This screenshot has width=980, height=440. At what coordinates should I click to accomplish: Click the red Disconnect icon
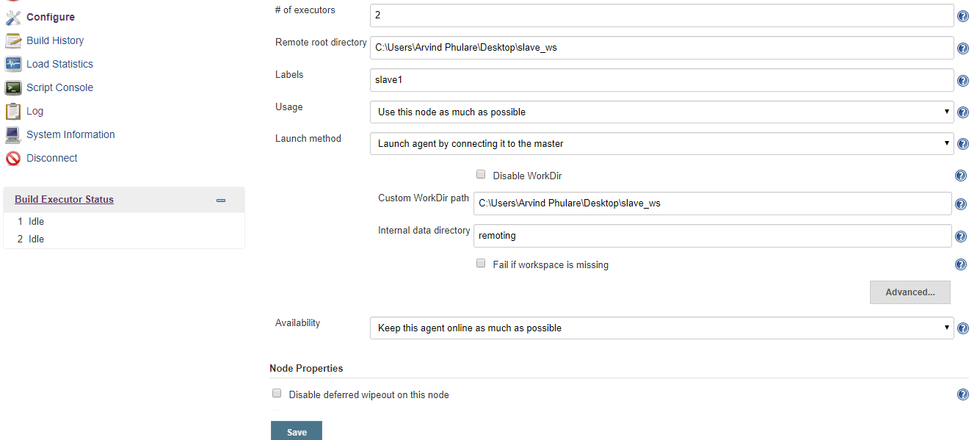pyautogui.click(x=13, y=158)
